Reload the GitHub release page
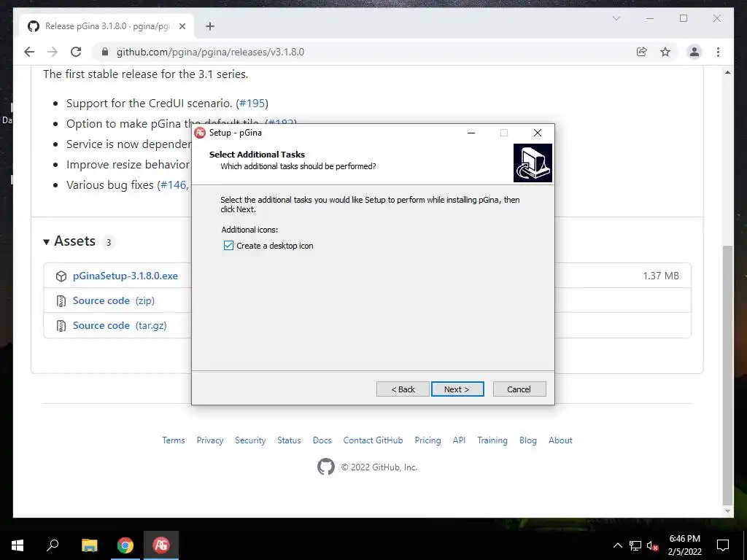 [76, 52]
